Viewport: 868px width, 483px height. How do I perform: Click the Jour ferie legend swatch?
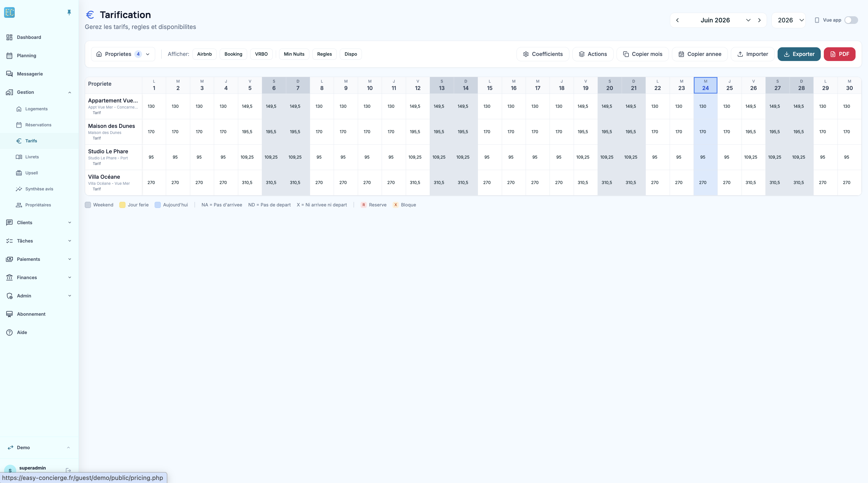click(122, 205)
